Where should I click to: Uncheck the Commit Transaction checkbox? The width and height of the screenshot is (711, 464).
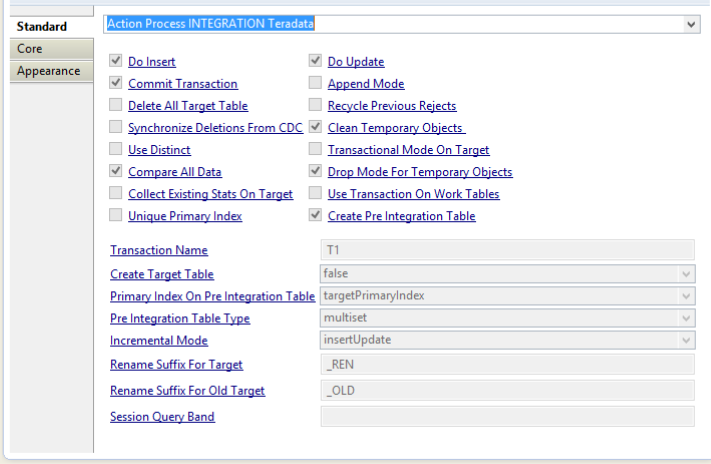[x=116, y=83]
